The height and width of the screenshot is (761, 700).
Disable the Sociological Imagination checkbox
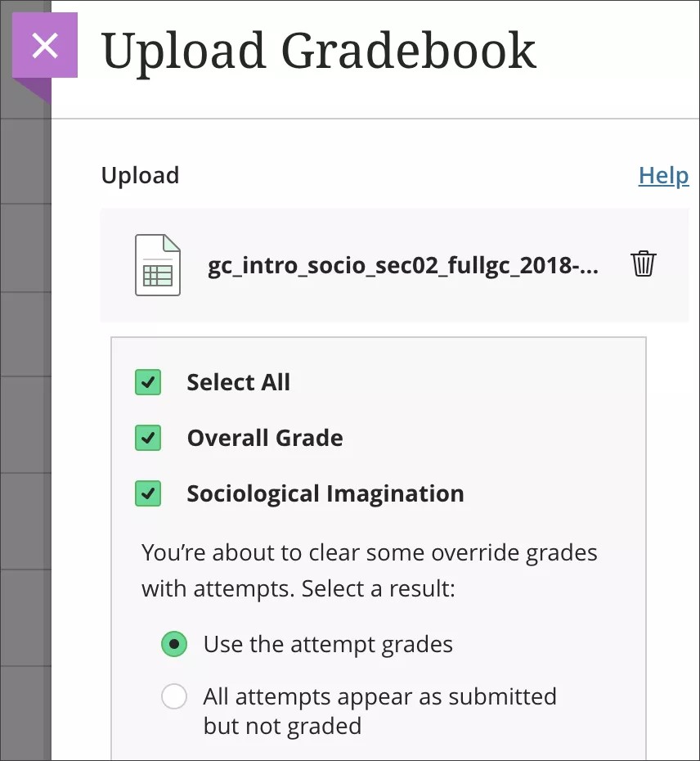(148, 493)
